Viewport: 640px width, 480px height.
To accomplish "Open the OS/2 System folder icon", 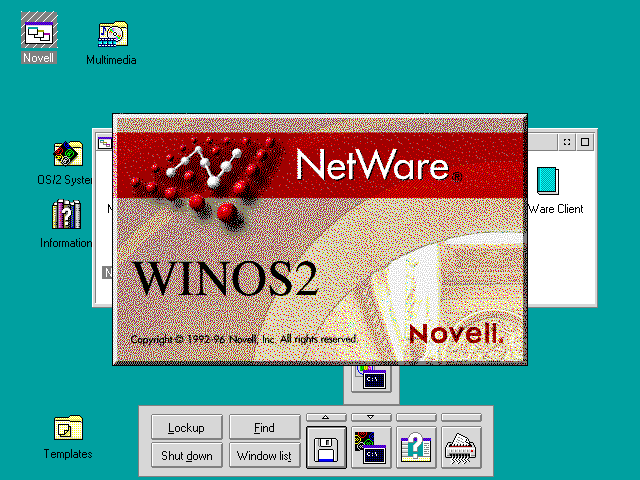I will [x=68, y=154].
